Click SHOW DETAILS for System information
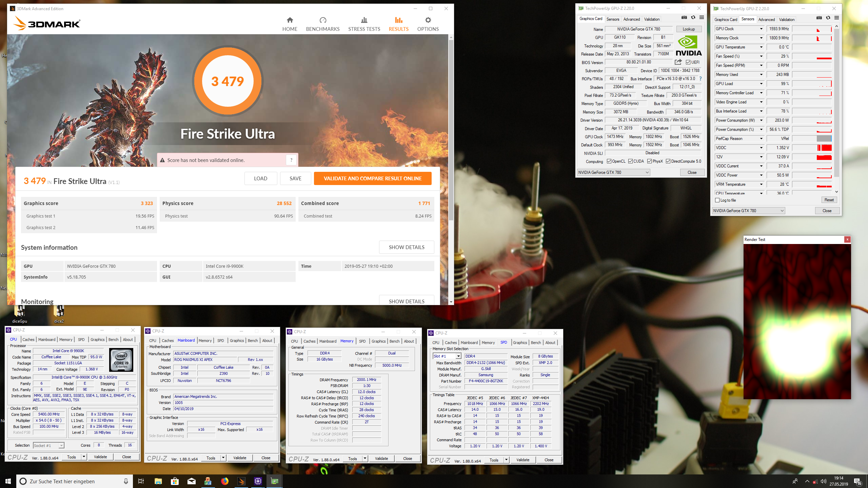This screenshot has width=868, height=488. [407, 247]
